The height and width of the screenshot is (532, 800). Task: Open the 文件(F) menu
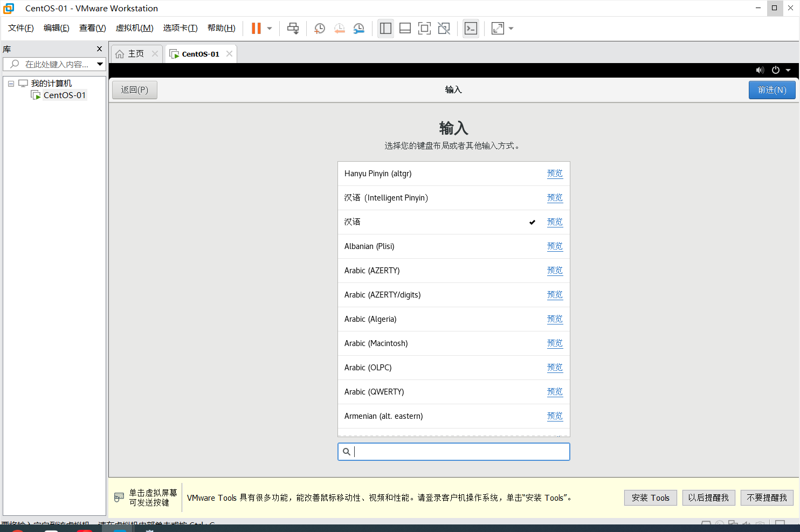[21, 28]
